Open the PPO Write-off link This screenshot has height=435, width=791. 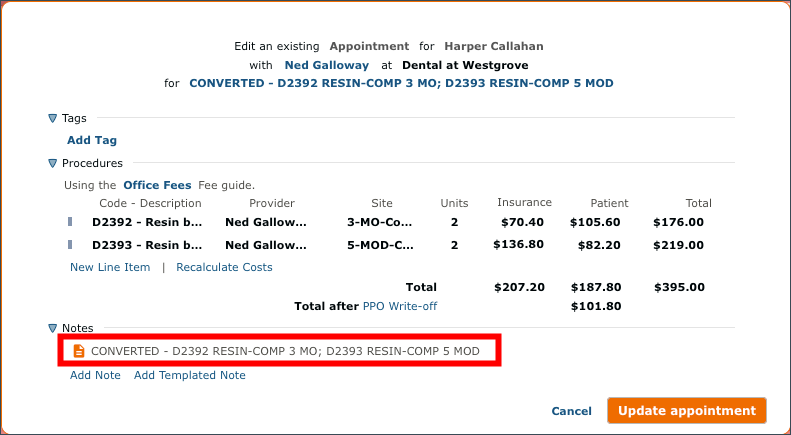400,306
